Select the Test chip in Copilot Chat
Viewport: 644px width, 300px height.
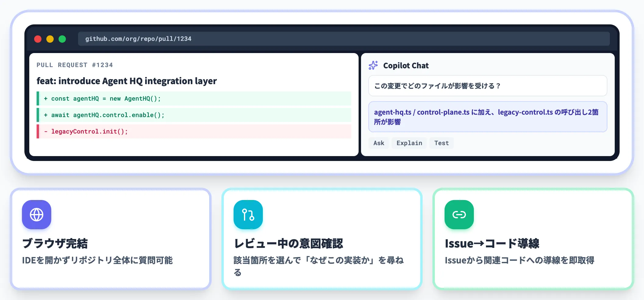442,143
